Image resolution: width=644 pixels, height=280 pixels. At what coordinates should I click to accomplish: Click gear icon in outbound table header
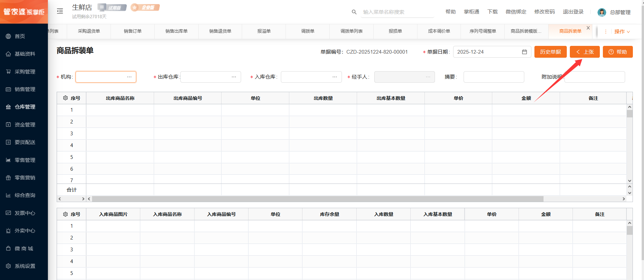[65, 98]
